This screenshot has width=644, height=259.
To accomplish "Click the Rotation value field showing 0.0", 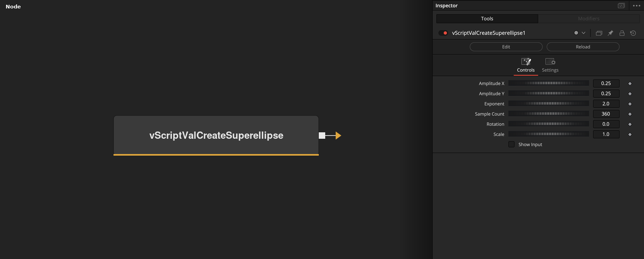I will pos(606,124).
